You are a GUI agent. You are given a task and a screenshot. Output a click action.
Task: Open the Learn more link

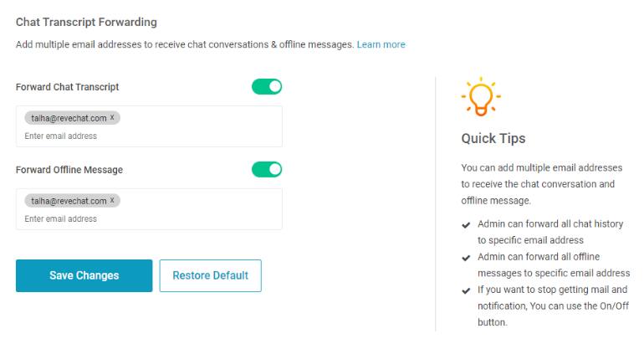coord(381,44)
